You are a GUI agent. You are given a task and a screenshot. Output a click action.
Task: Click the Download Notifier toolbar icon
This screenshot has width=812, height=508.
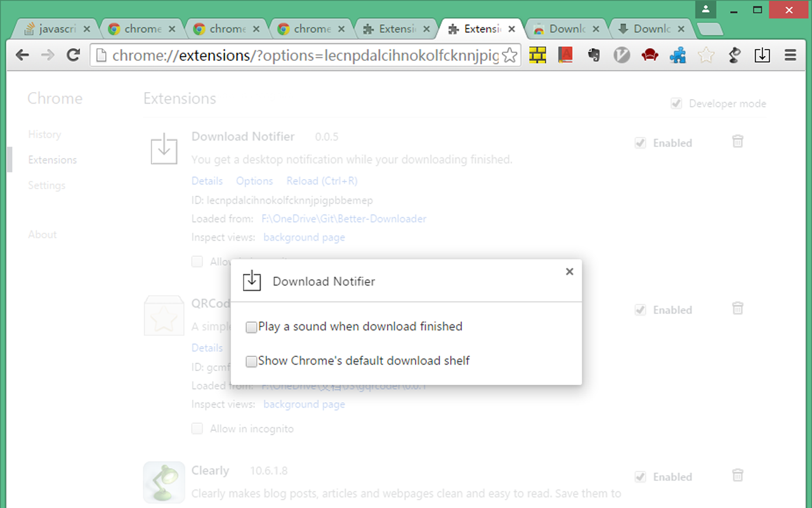(762, 55)
